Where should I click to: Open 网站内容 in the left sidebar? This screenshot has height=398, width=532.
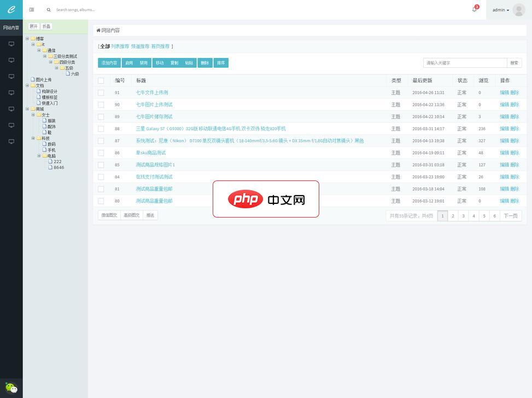[x=11, y=27]
